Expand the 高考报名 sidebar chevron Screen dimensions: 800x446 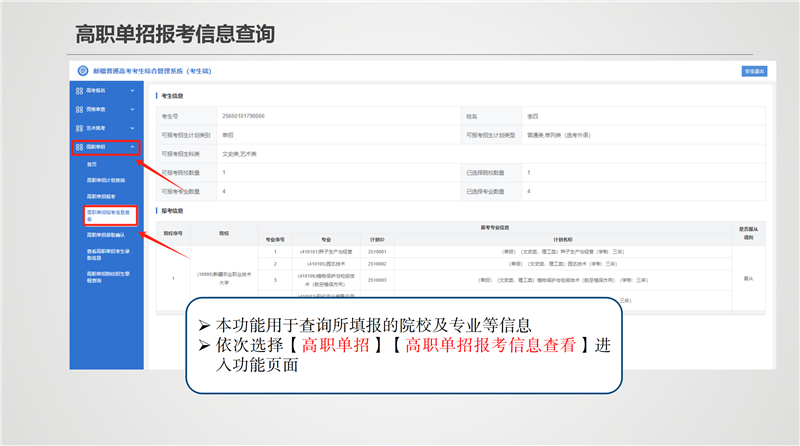pyautogui.click(x=132, y=91)
